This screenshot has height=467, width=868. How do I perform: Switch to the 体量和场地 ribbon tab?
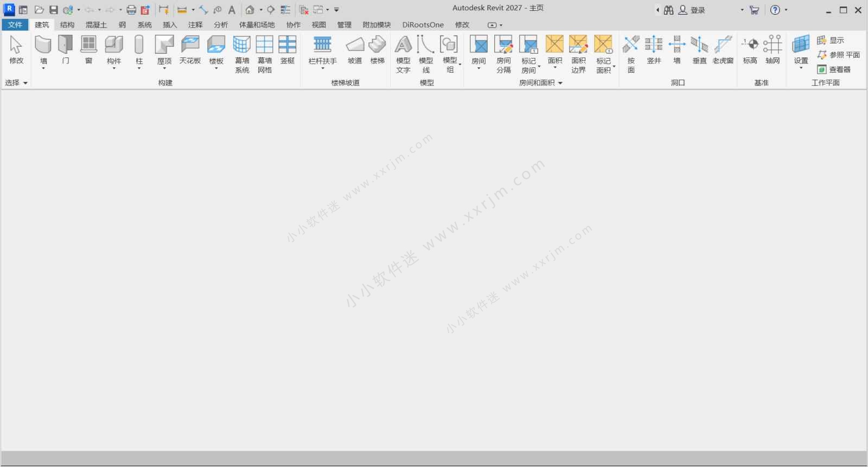257,24
